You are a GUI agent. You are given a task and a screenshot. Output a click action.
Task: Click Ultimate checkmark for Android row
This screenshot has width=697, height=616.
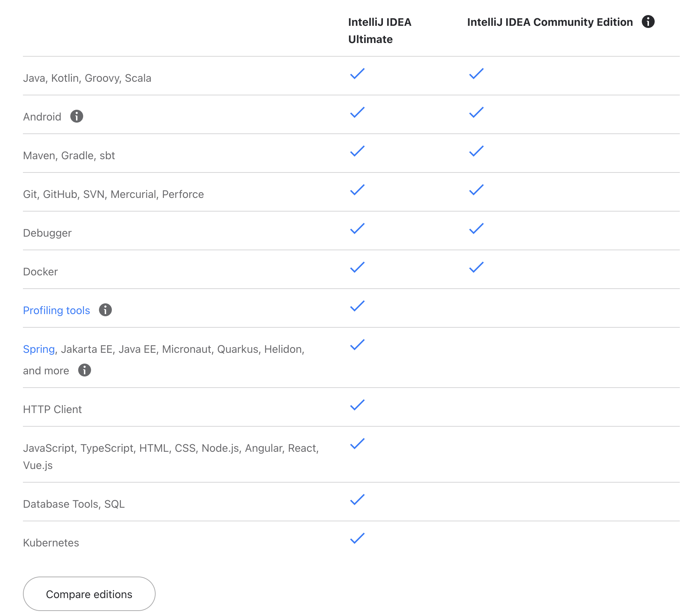click(x=357, y=112)
